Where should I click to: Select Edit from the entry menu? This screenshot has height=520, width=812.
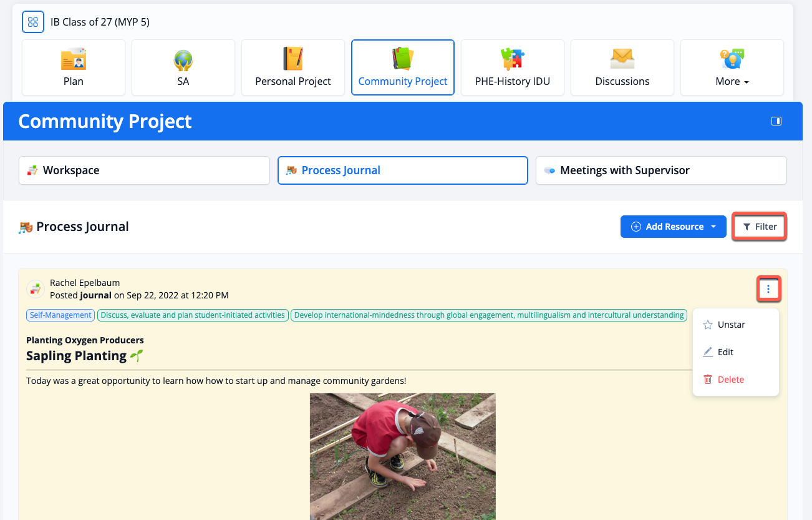(x=725, y=352)
